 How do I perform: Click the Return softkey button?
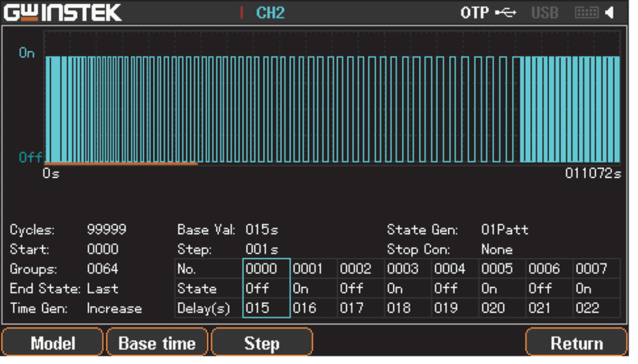point(576,343)
